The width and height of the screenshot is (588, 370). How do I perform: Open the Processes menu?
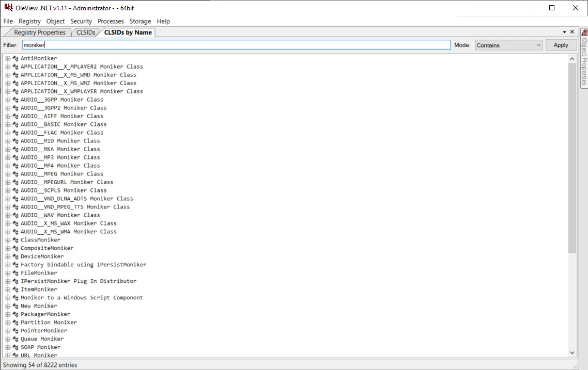pos(111,21)
